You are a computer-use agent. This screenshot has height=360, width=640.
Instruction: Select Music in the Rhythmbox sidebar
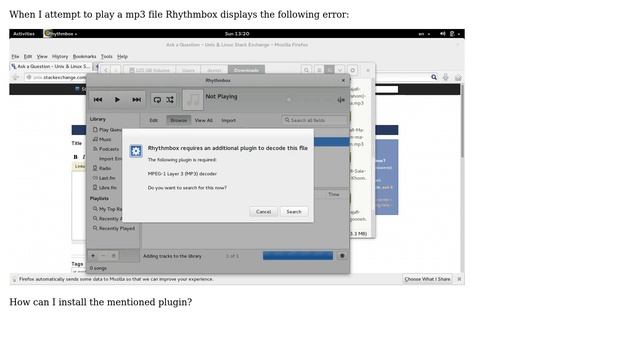[x=102, y=140]
